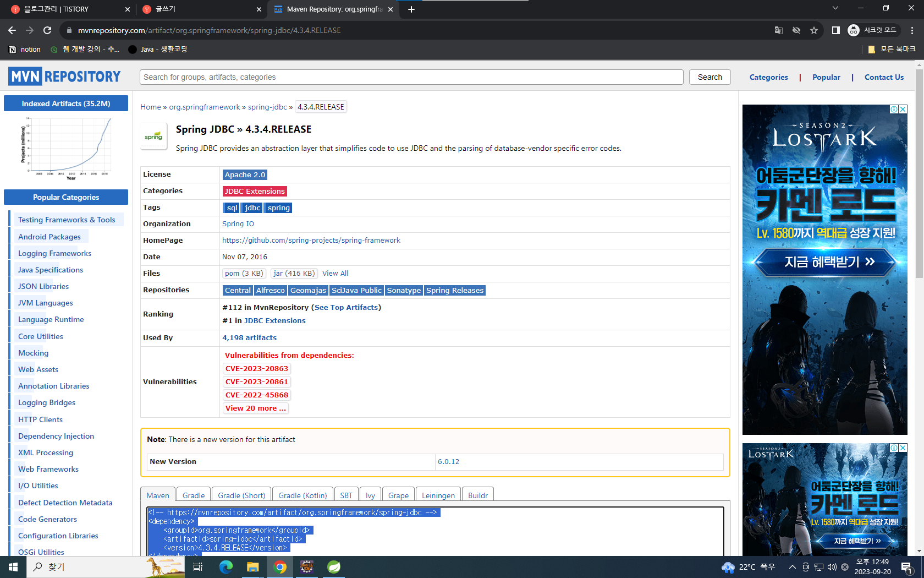This screenshot has width=924, height=578.
Task: Select the Leiningen tab
Action: click(438, 495)
